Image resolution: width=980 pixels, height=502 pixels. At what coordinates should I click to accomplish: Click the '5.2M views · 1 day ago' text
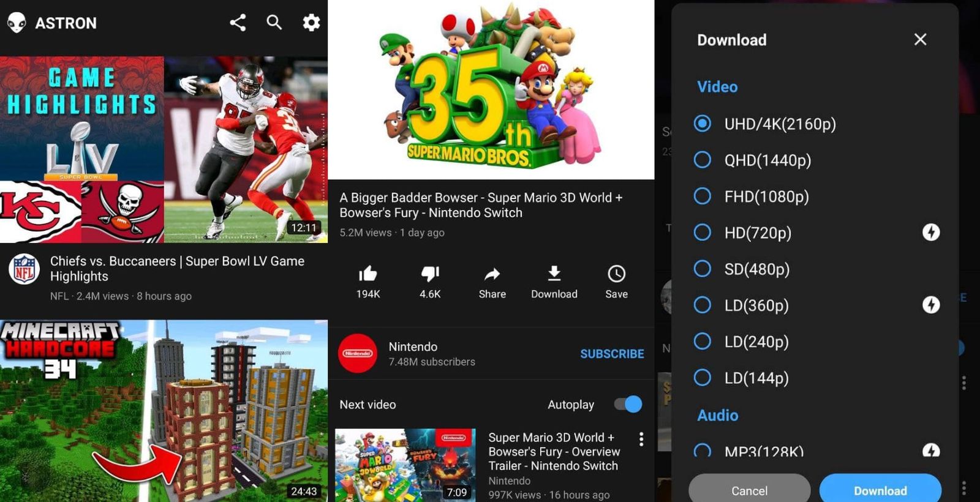(392, 233)
